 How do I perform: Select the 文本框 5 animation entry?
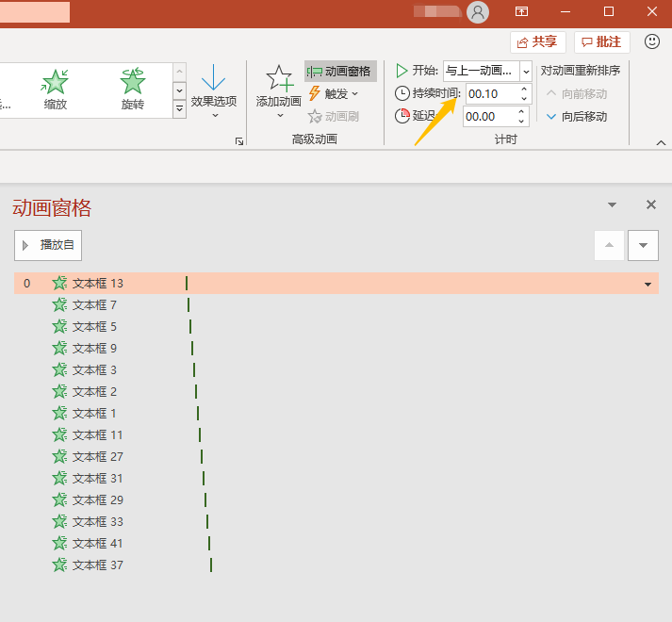[336, 327]
